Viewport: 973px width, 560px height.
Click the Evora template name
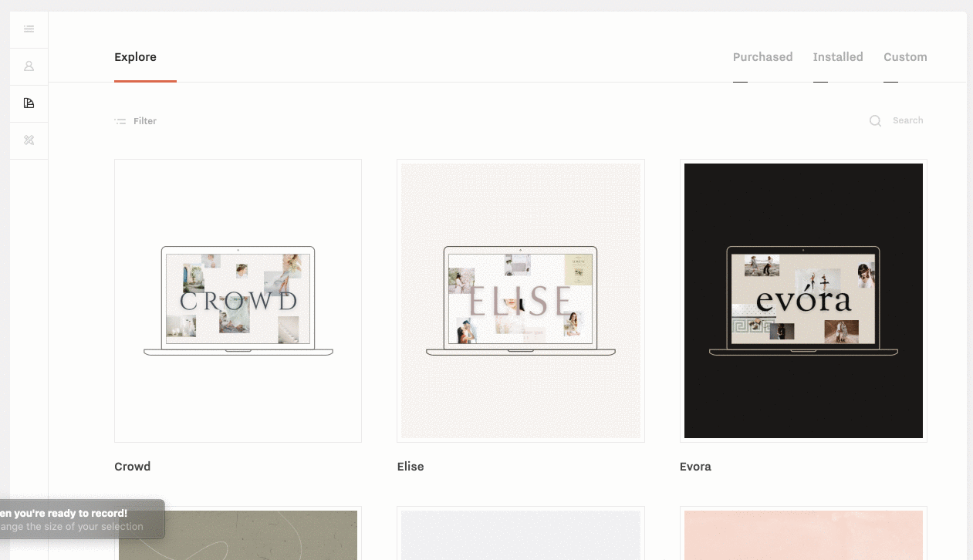[x=695, y=467]
